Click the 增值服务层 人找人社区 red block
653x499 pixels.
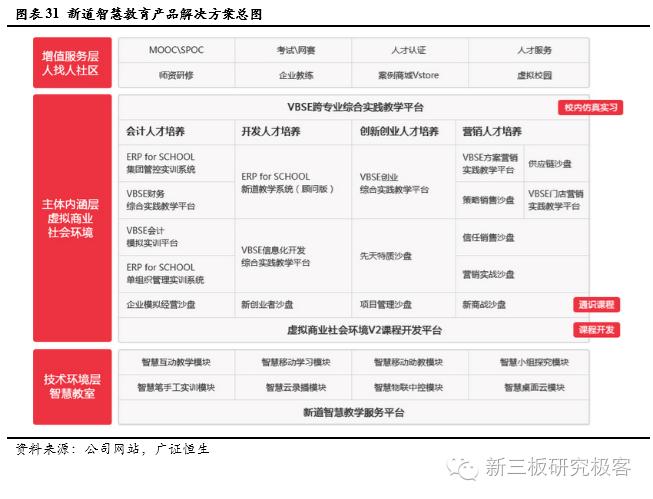pos(72,62)
